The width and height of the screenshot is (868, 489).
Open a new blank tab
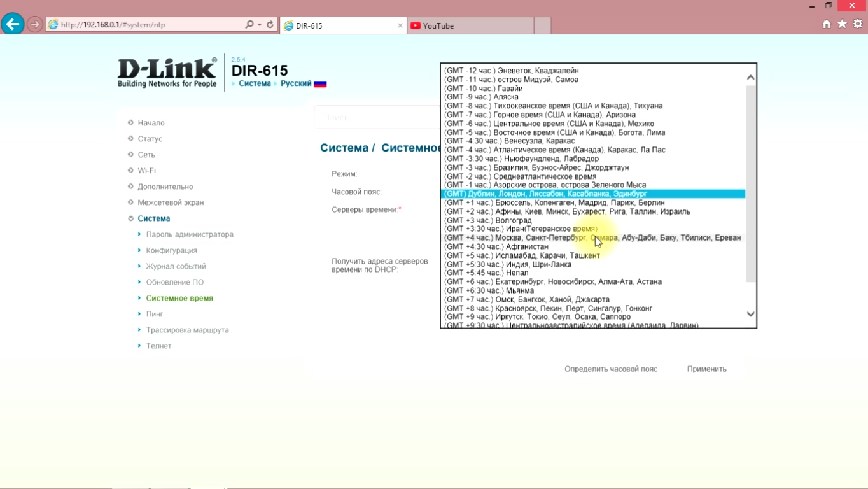[x=542, y=25]
